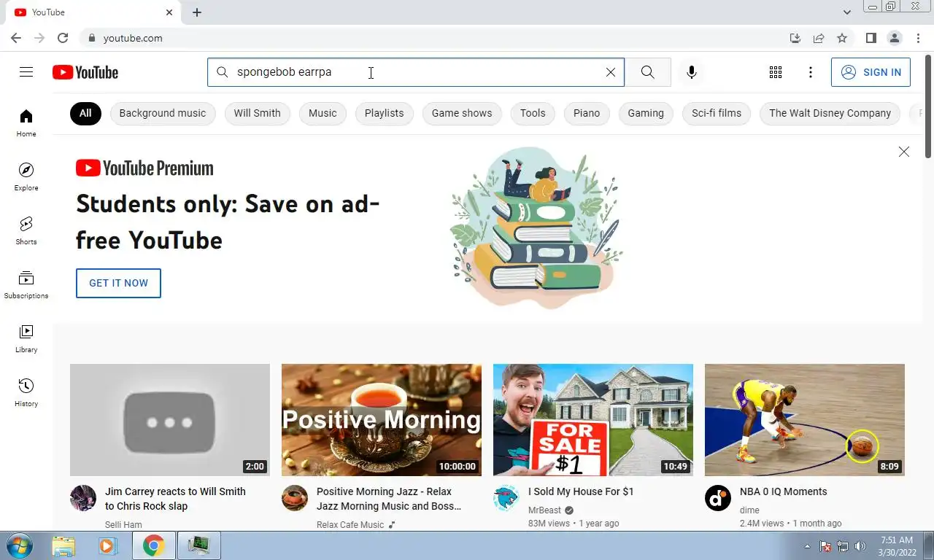Bookmark this tab star icon
The image size is (934, 560).
pos(842,38)
